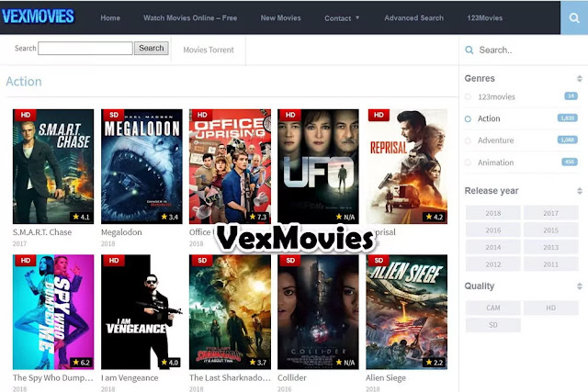Click the 7.3 star rating on Office Uprising
Image resolution: width=588 pixels, height=392 pixels.
tap(258, 217)
